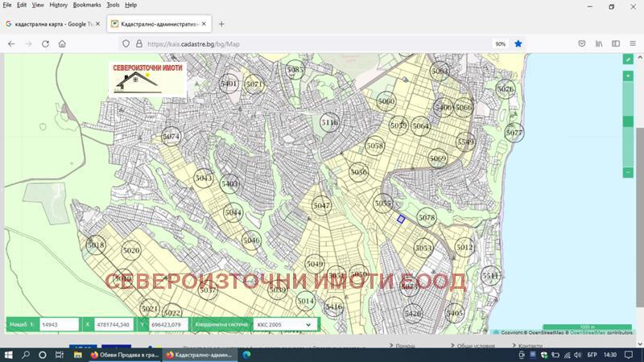Open the Firefox library icon
The image size is (644, 362).
pos(599,43)
